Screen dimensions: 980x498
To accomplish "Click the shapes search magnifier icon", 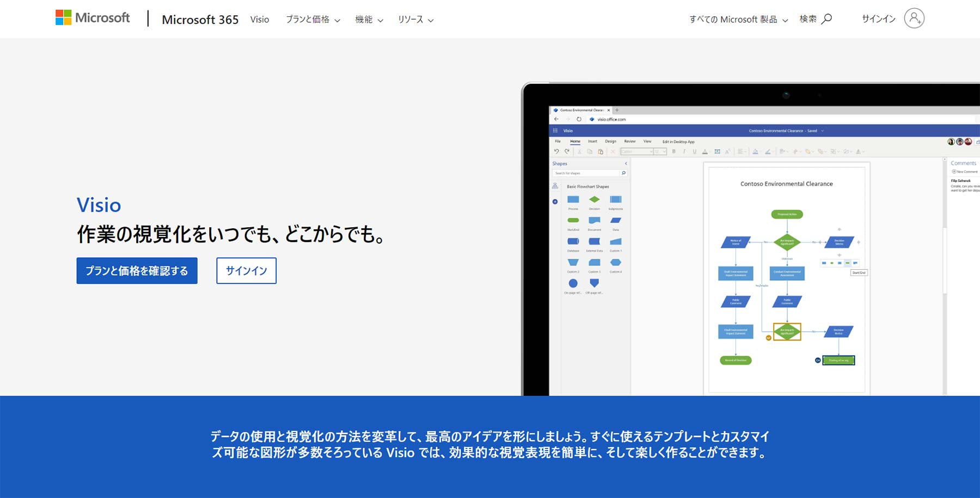I will [623, 173].
